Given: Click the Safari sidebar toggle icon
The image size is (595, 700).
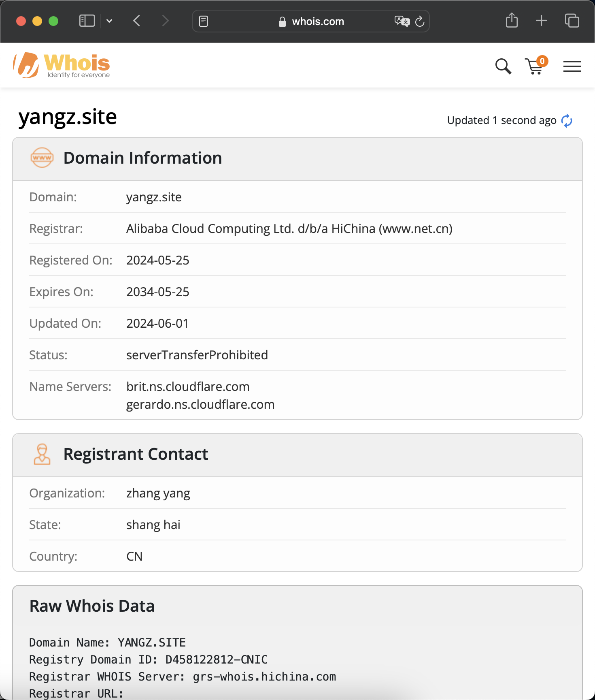Looking at the screenshot, I should 87,21.
